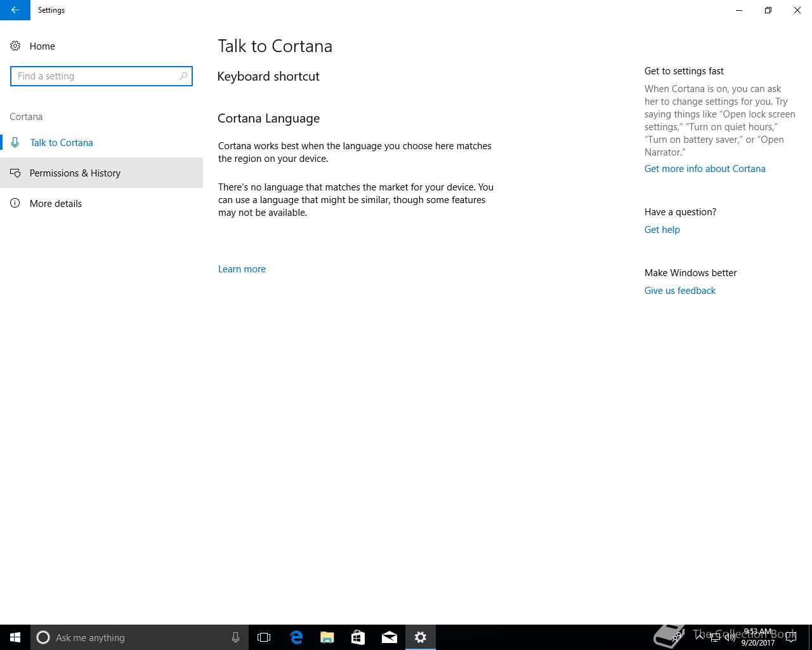Screen dimensions: 812x650
Task: Open the Mail app from the taskbar
Action: (x=390, y=637)
